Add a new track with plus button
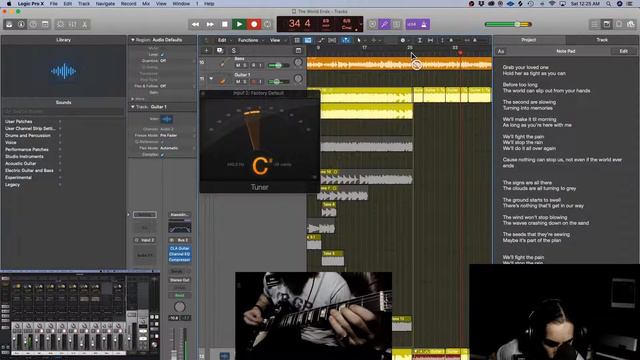Viewport: 640px width, 360px height. (207, 51)
